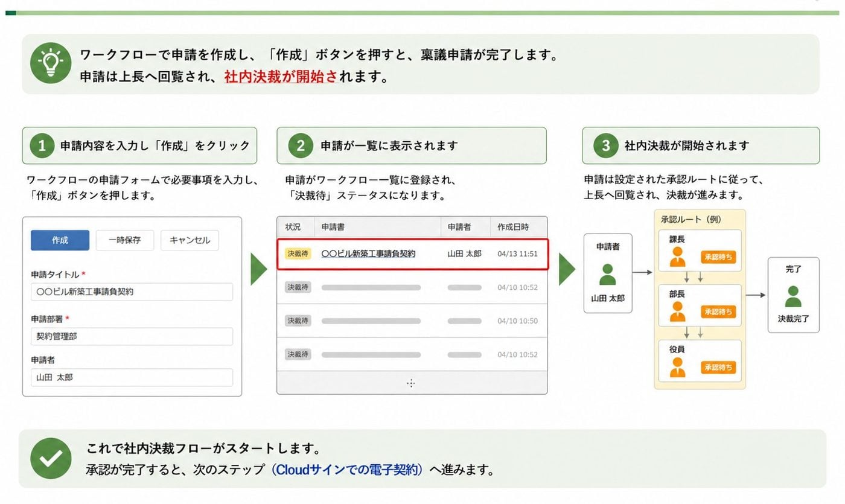Click the 山田 太郎 name under the applicant icon
This screenshot has height=504, width=845.
(x=608, y=298)
